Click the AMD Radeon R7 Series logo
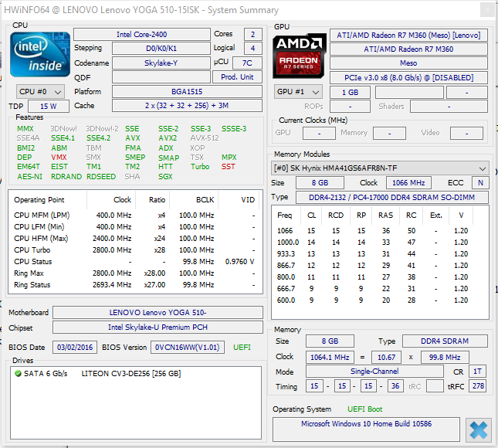Screen dimensions: 498x448 tap(300, 53)
